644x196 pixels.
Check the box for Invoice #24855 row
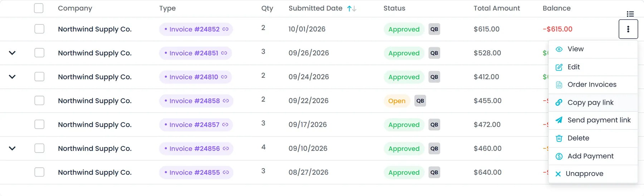click(x=39, y=172)
